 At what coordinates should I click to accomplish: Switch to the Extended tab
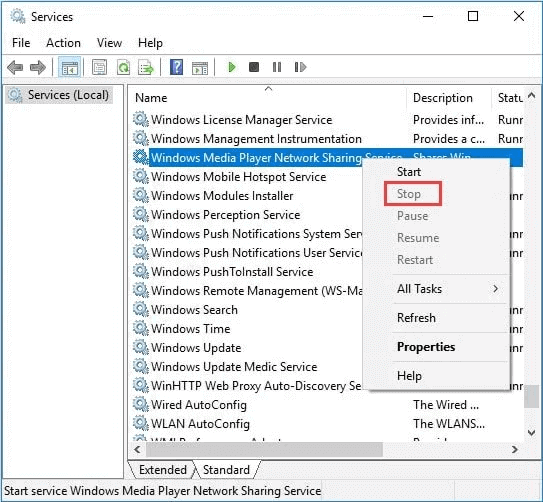[162, 470]
